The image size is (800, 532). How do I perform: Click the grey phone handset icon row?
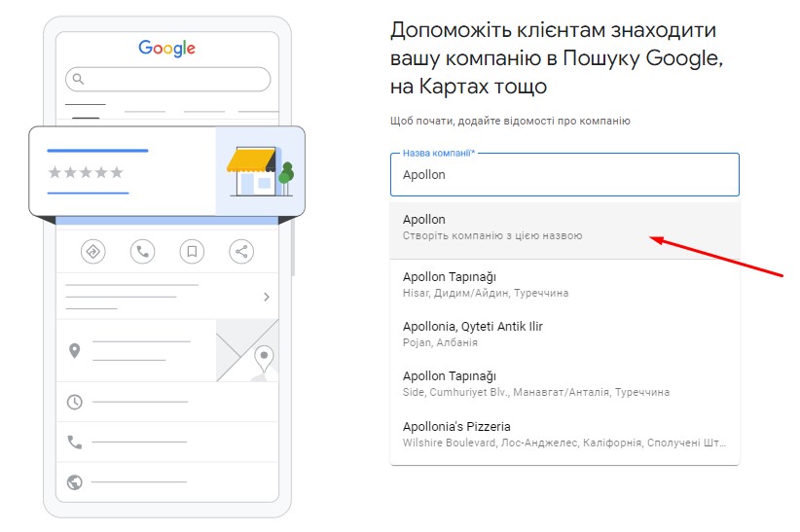pos(167,442)
